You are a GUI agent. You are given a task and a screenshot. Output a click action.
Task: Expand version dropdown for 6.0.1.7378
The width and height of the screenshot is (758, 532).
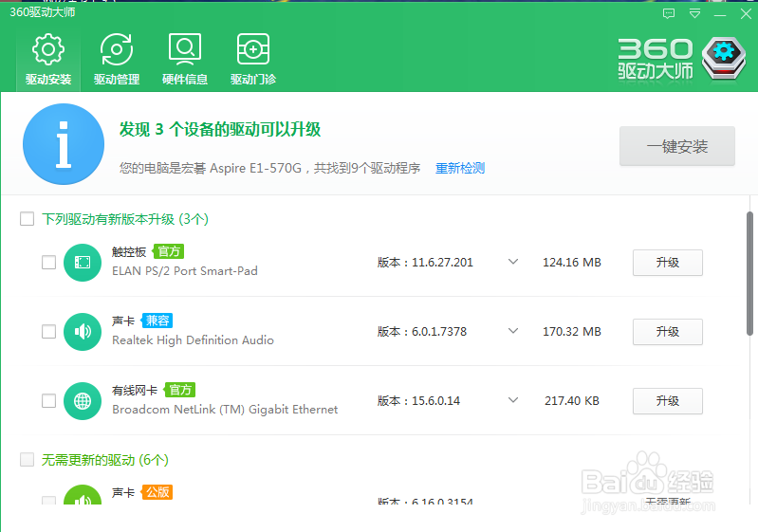(x=513, y=331)
